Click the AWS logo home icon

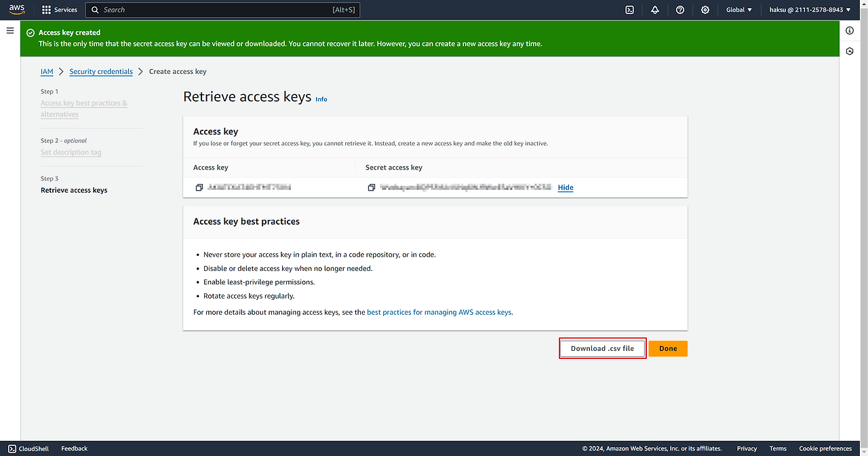(17, 9)
